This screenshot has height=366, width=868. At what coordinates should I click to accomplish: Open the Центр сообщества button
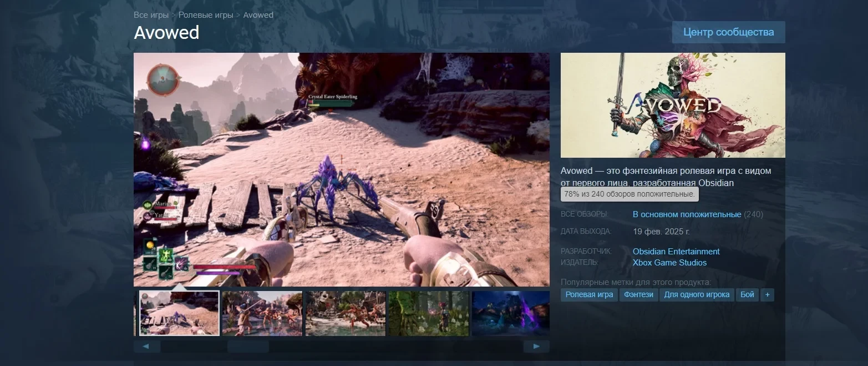(x=728, y=32)
